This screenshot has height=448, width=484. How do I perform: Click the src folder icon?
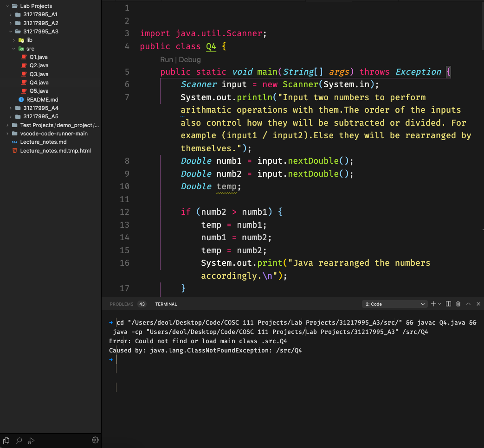click(21, 49)
